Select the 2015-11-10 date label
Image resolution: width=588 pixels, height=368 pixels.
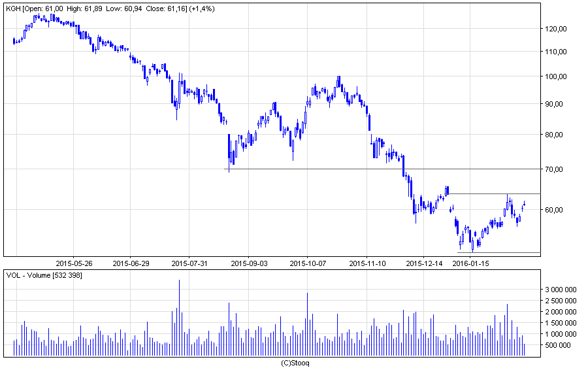click(367, 263)
